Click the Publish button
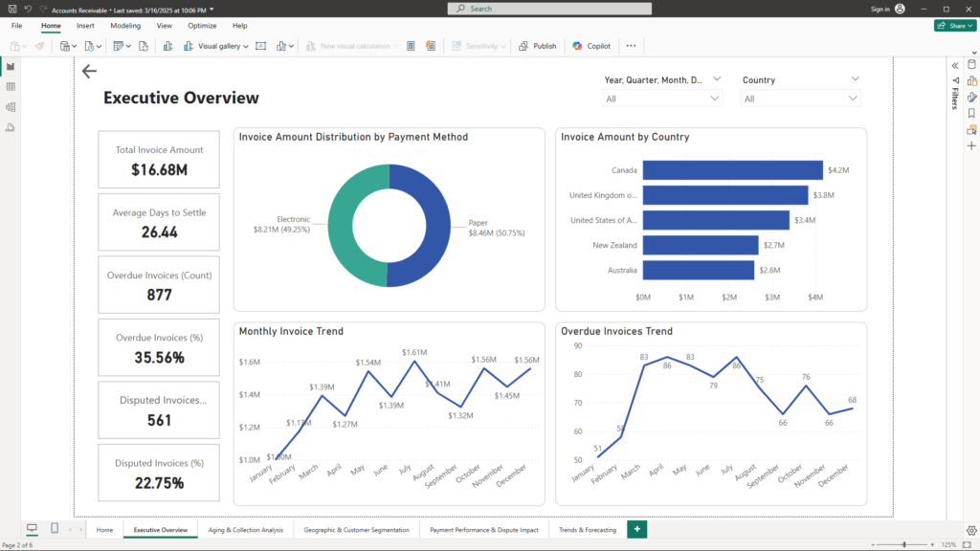Image resolution: width=980 pixels, height=551 pixels. click(x=538, y=46)
